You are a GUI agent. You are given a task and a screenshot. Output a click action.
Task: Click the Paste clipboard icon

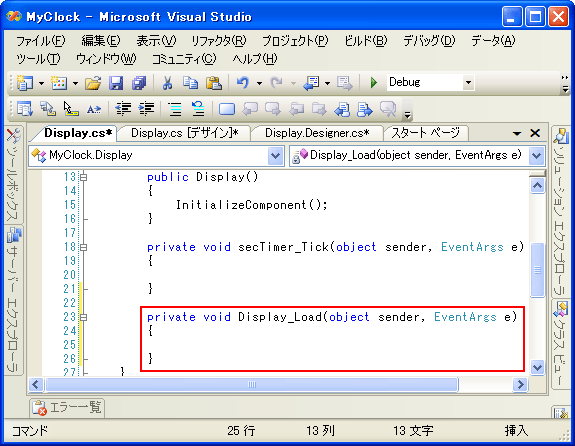(x=214, y=83)
